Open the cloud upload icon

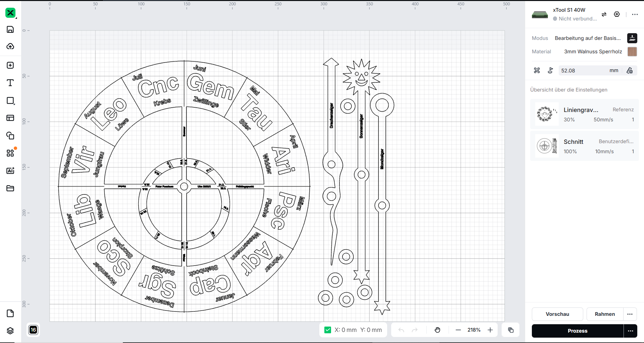pyautogui.click(x=10, y=46)
